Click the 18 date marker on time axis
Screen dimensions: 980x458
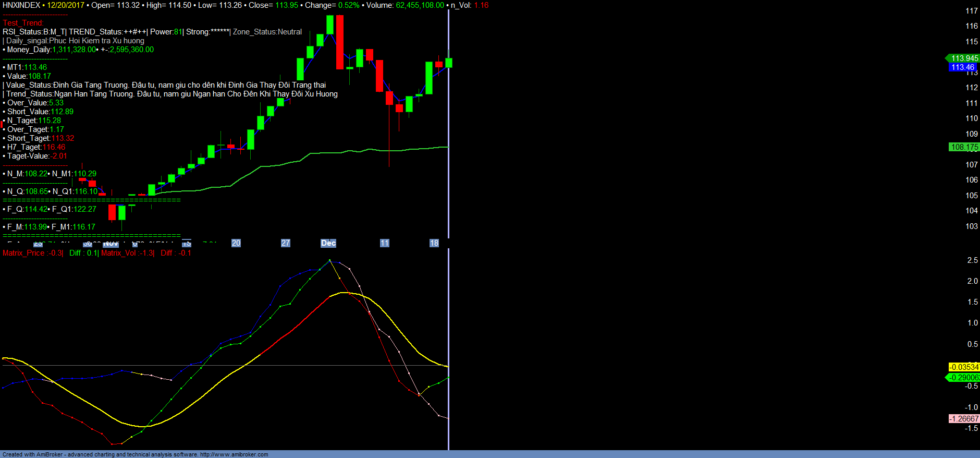point(434,243)
